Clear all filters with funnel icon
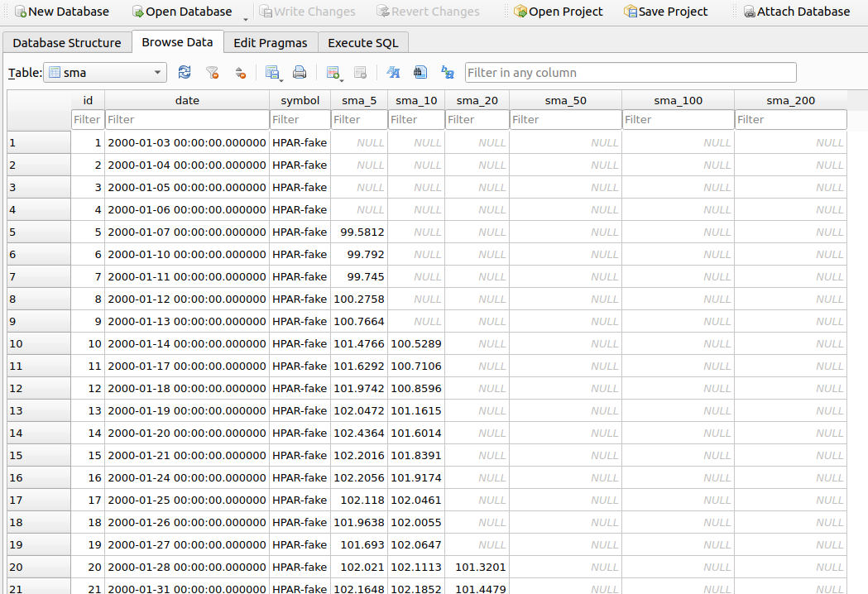868x594 pixels. coord(212,73)
